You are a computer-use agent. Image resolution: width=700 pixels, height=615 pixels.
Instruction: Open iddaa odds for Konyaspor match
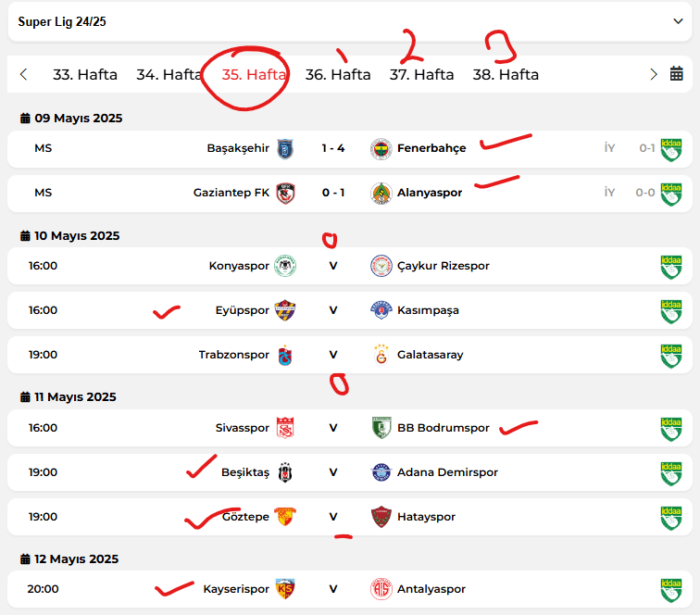[x=670, y=266]
